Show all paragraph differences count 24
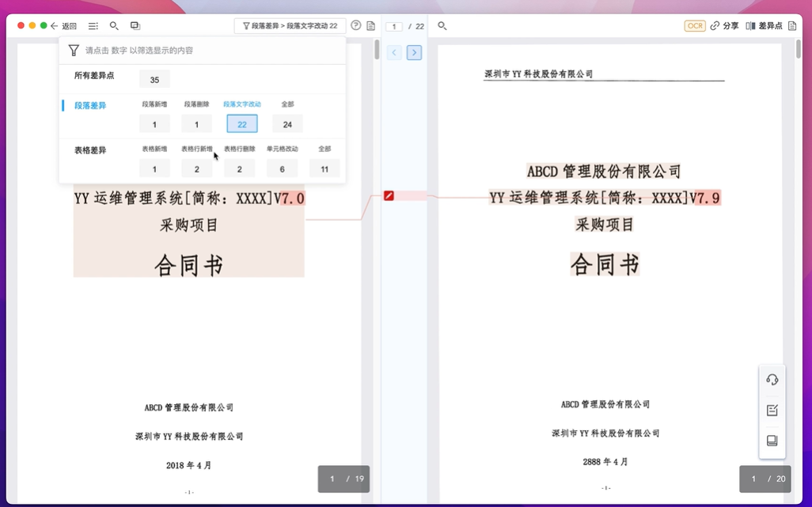 pyautogui.click(x=287, y=124)
